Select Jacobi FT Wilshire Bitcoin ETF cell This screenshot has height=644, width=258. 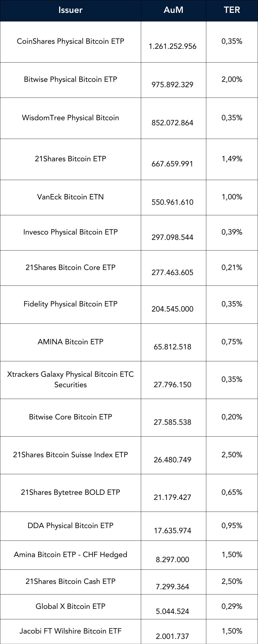[70, 631]
